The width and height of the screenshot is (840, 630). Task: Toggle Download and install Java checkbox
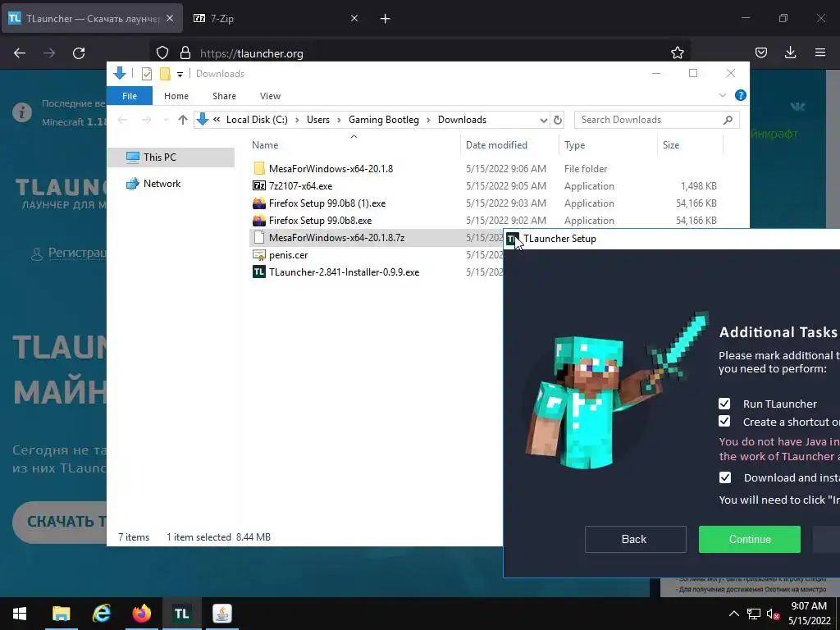(x=725, y=477)
